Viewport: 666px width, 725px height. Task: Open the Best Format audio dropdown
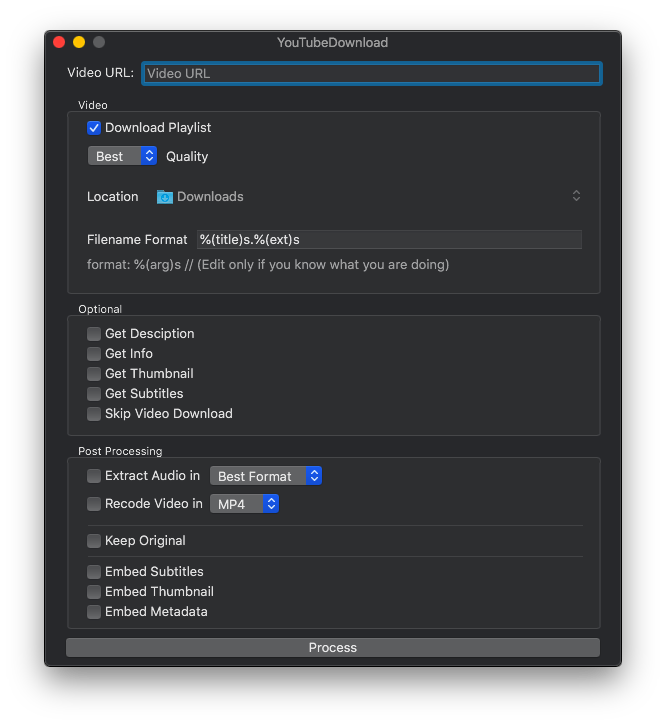pyautogui.click(x=266, y=476)
